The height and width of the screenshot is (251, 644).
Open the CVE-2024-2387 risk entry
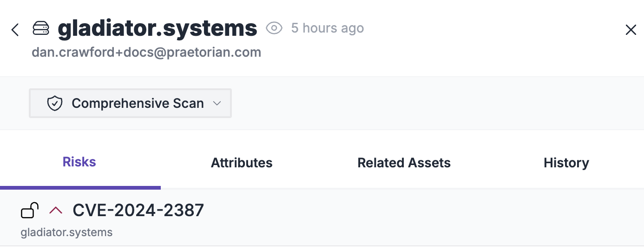pyautogui.click(x=138, y=211)
